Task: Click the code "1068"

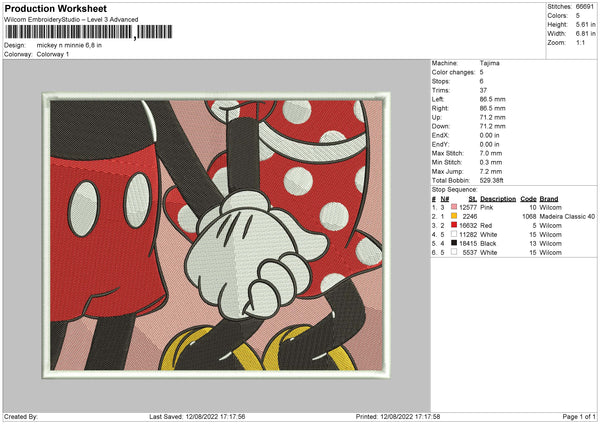Action: [x=529, y=217]
